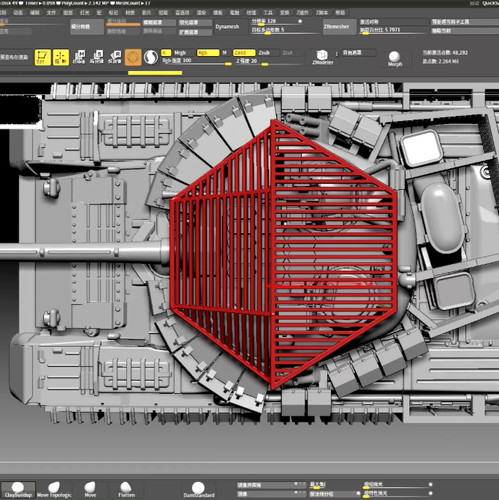
Task: Toggle the Zsub button
Action: pyautogui.click(x=268, y=53)
